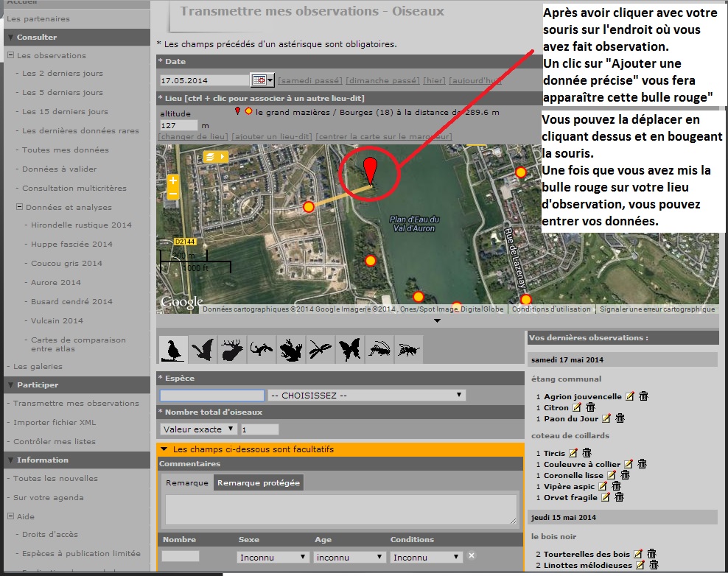
Task: Delete the Coronelle lisse observation
Action: pyautogui.click(x=626, y=475)
